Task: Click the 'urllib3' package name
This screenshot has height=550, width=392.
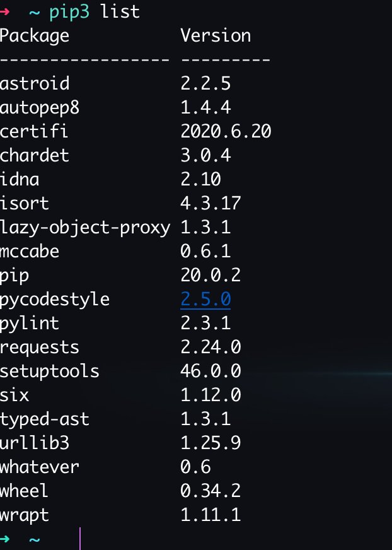Action: tap(35, 443)
